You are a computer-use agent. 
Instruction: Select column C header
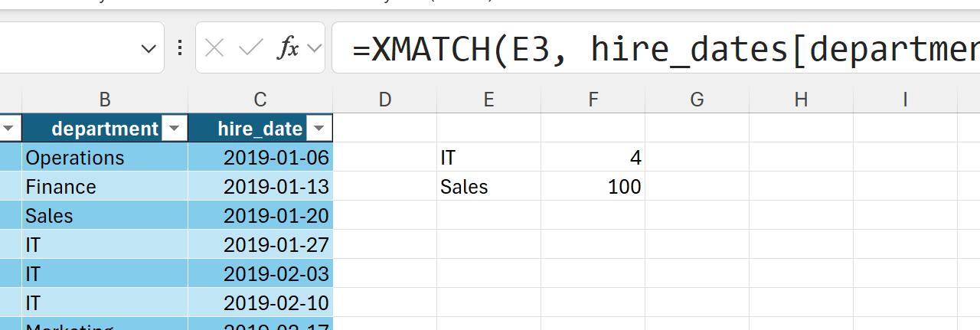[260, 99]
